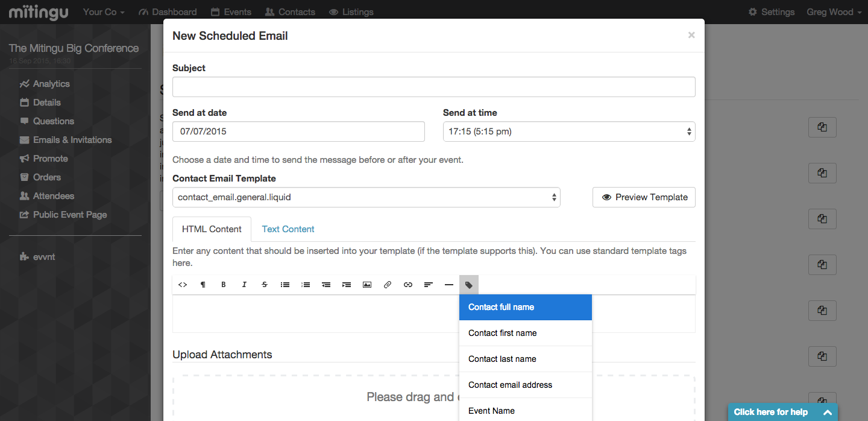Click the Preview Template button
This screenshot has width=868, height=421.
(644, 197)
